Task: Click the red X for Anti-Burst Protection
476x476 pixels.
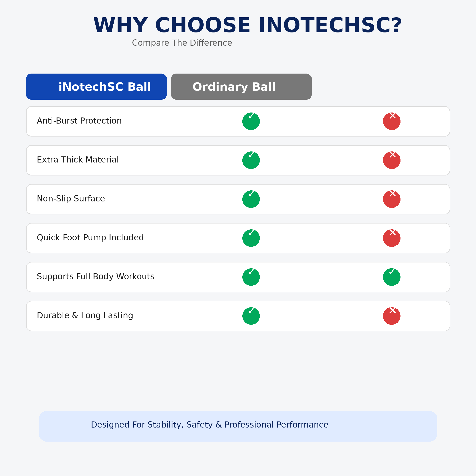Action: (392, 121)
